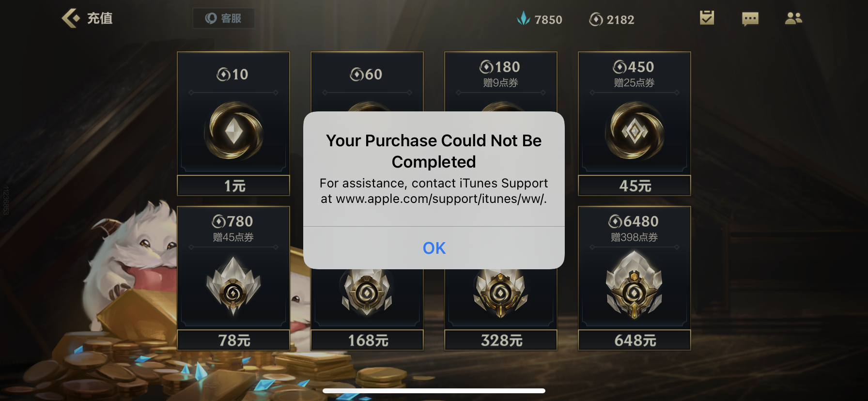Tap the 78元 price label
The height and width of the screenshot is (401, 868).
tap(233, 340)
